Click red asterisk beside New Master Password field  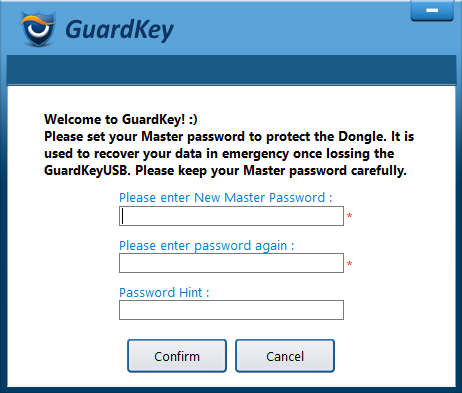click(x=349, y=216)
